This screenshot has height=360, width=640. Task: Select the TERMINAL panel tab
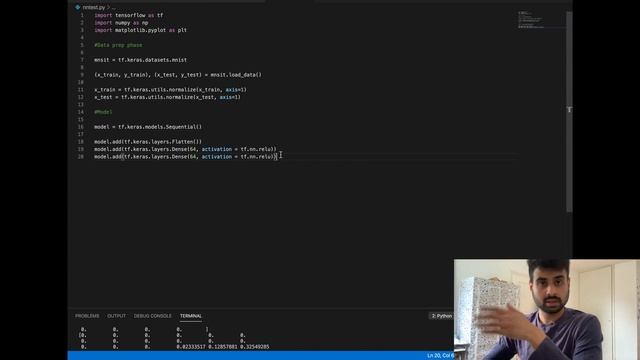pyautogui.click(x=191, y=316)
